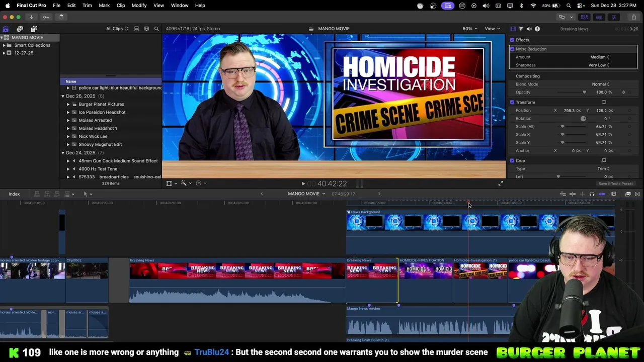Open All Clips filter dropdown
The height and width of the screenshot is (362, 644).
[117, 29]
